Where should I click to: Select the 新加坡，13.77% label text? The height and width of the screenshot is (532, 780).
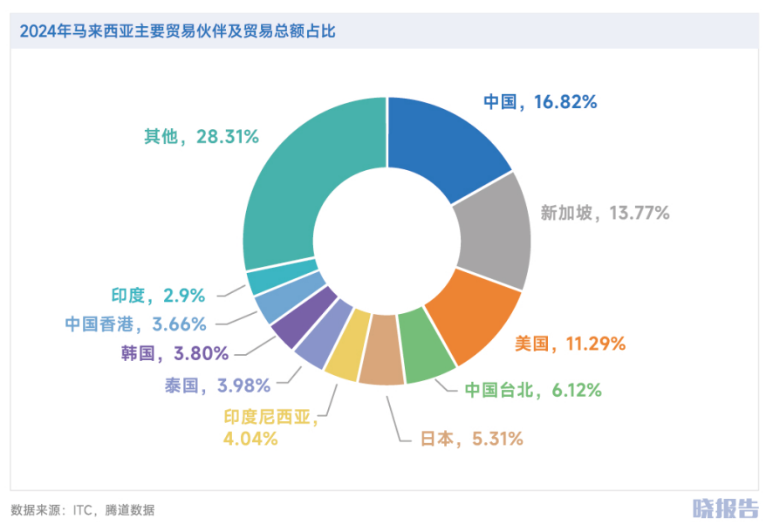coord(605,212)
